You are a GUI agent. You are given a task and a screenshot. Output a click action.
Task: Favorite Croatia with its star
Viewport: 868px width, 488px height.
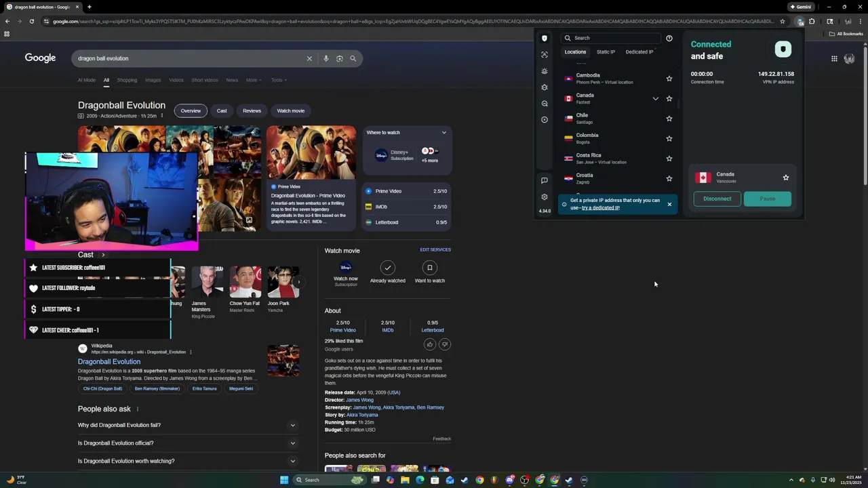click(x=669, y=178)
